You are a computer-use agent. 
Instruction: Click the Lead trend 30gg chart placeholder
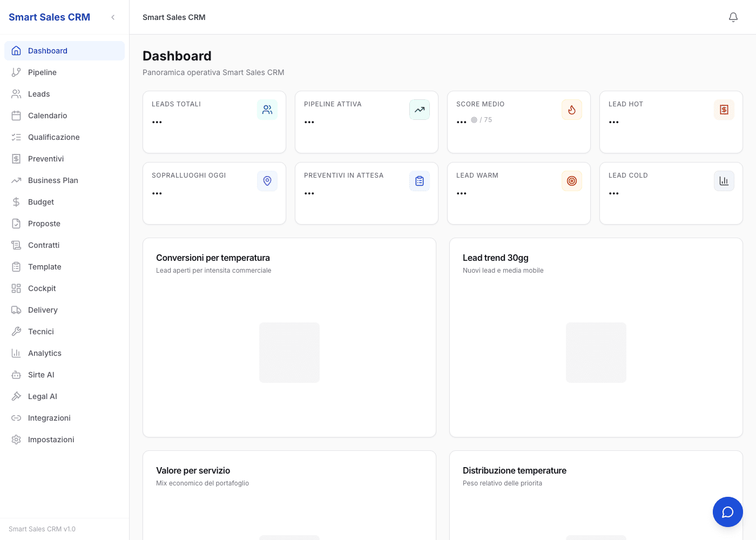[596, 353]
